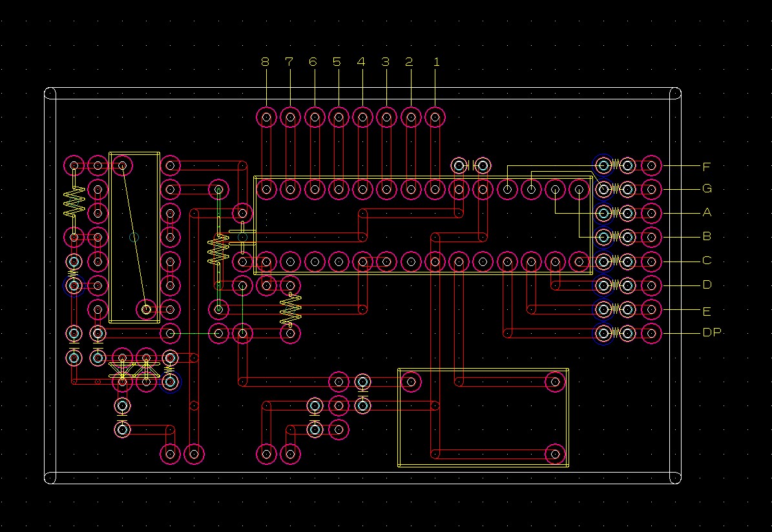772x532 pixels.
Task: Select the pin label '6'
Action: pyautogui.click(x=313, y=62)
